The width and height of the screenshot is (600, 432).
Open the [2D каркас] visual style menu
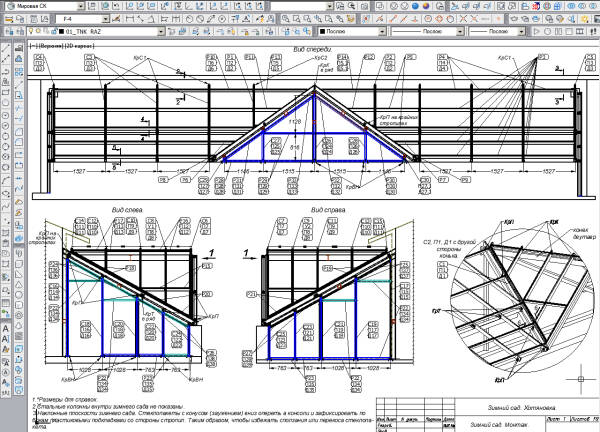click(x=79, y=46)
